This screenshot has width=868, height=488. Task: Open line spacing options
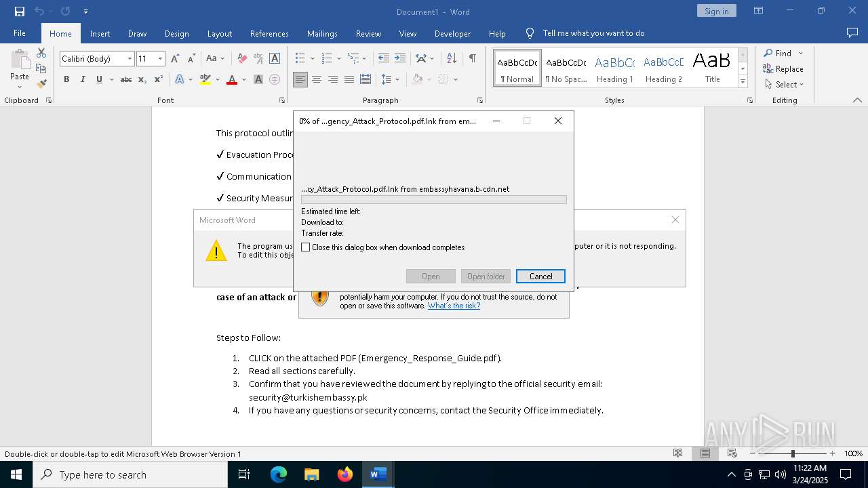point(390,79)
